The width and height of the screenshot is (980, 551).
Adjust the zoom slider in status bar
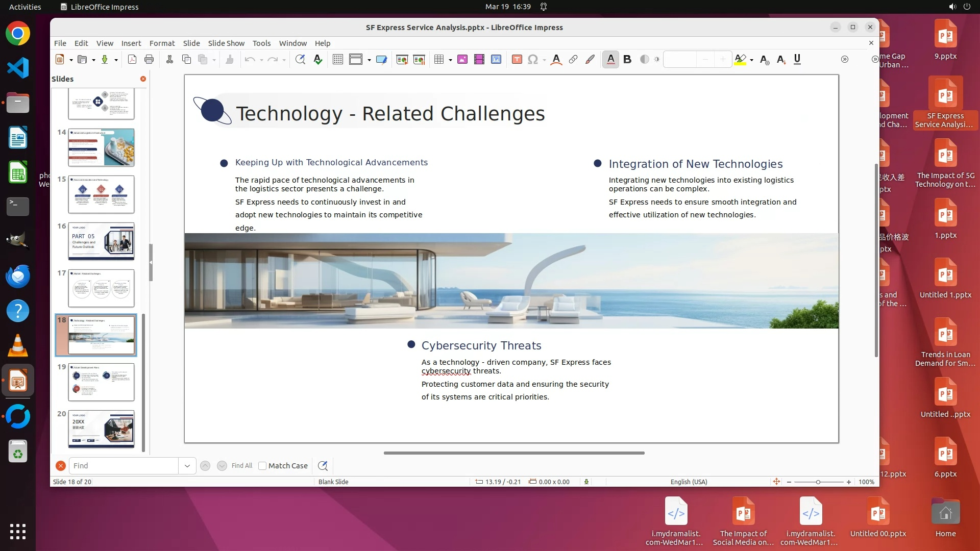[x=818, y=482]
